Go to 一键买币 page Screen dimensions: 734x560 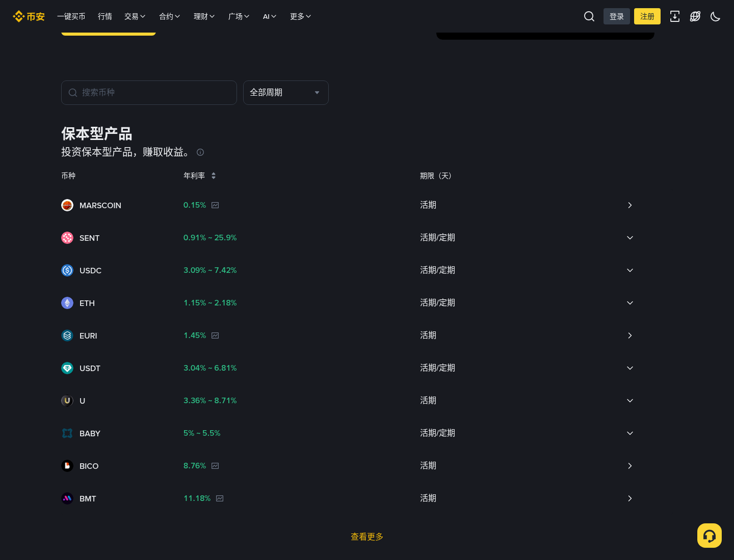point(71,16)
